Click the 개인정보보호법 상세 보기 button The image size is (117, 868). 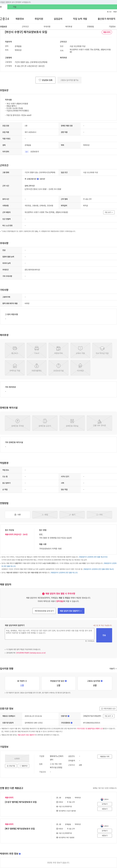click(x=44, y=611)
